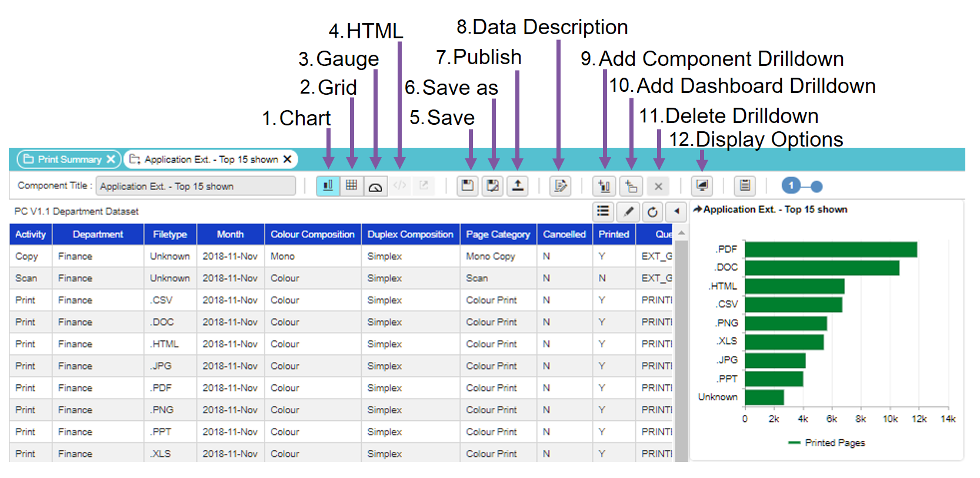980x478 pixels.
Task: Select the Chart component type icon
Action: coord(328,186)
